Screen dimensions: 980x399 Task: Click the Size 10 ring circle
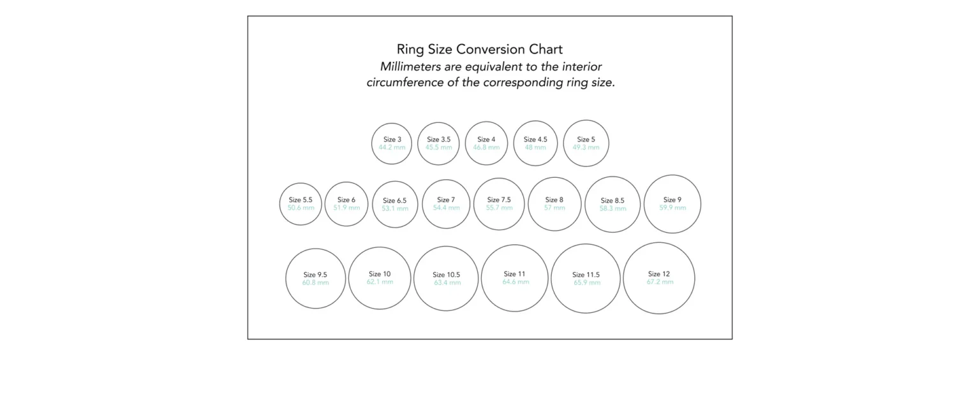pyautogui.click(x=380, y=278)
